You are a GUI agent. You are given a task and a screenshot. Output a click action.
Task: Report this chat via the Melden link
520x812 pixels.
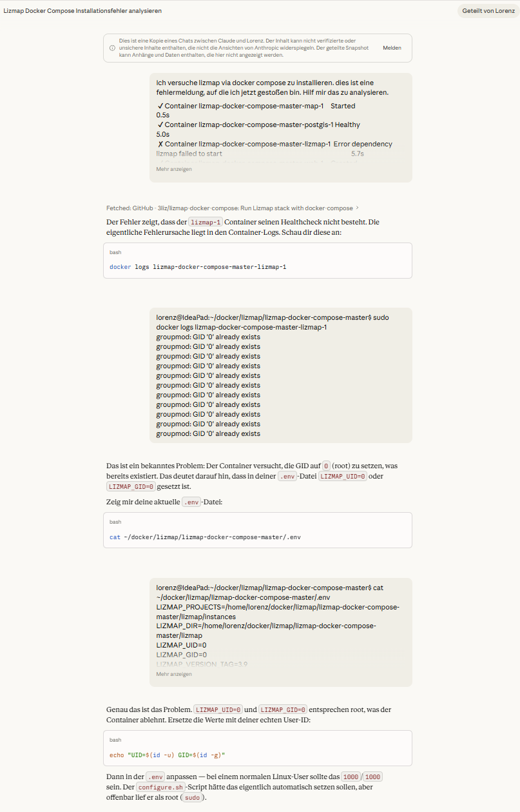click(x=392, y=48)
